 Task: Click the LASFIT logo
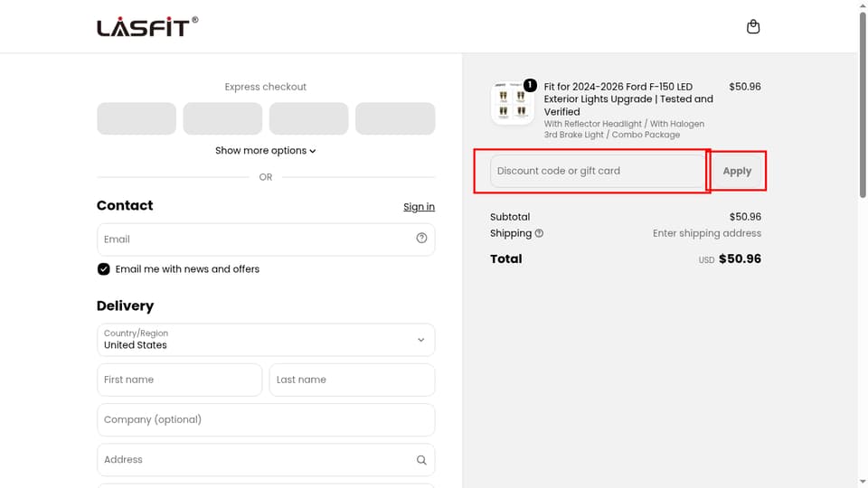pos(147,26)
